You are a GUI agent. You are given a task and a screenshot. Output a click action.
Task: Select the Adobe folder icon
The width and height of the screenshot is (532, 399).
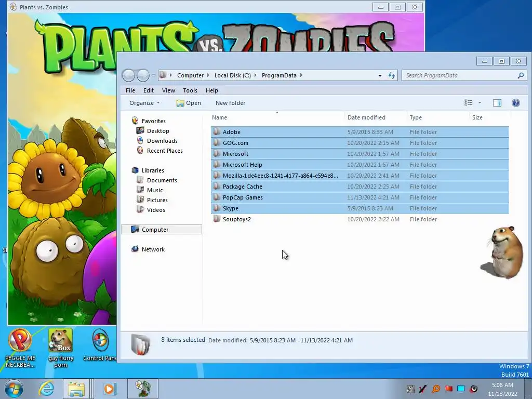(217, 131)
